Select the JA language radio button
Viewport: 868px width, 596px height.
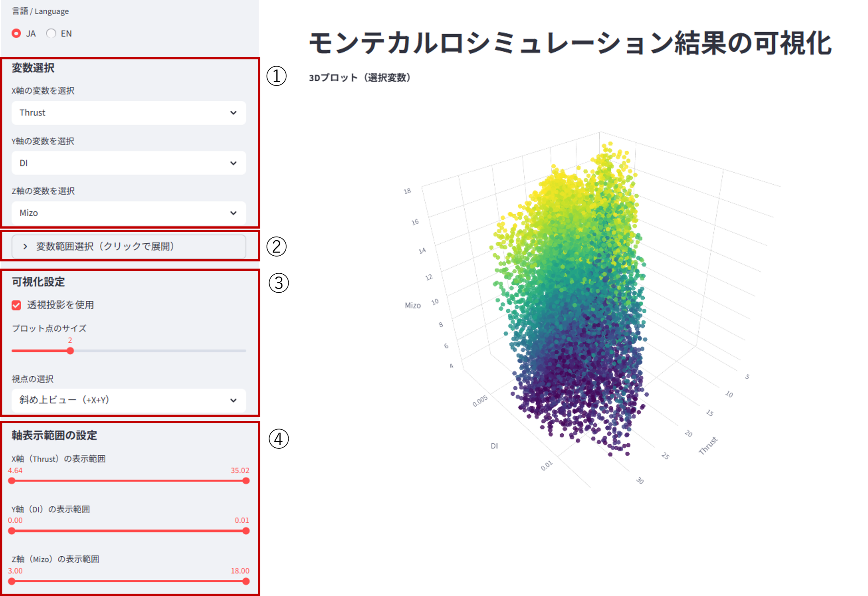[16, 33]
